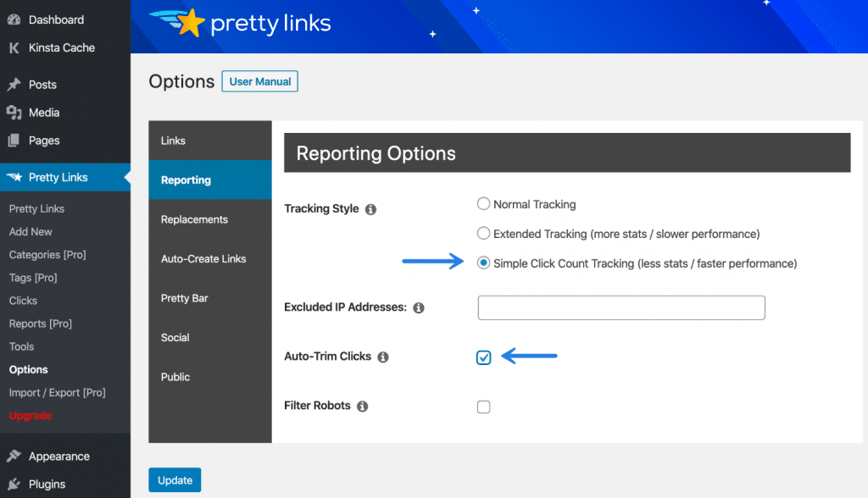Image resolution: width=868 pixels, height=498 pixels.
Task: Click the Pretty Links star icon in sidebar
Action: tap(14, 177)
